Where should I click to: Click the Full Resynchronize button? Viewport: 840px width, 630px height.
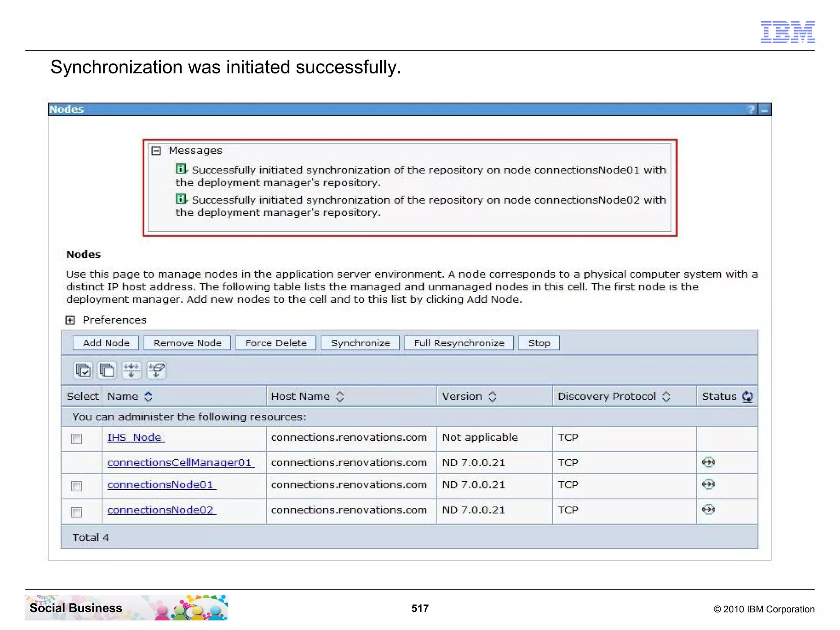click(459, 343)
